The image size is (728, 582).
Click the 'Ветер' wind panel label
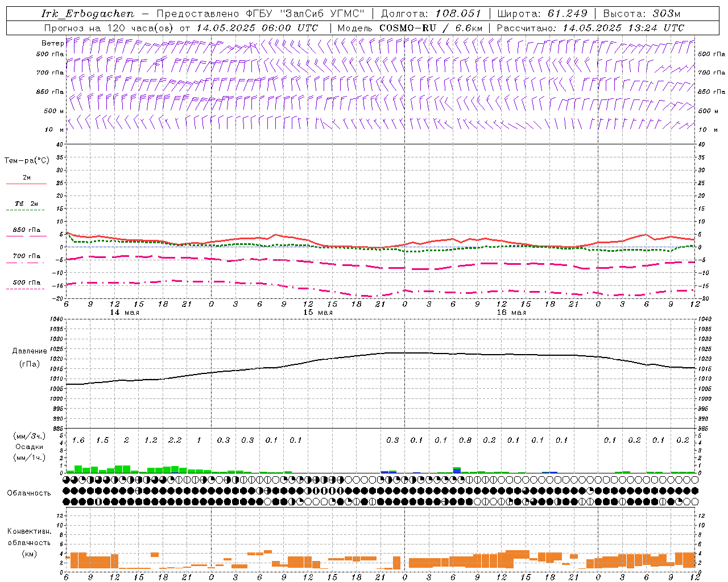click(x=52, y=43)
